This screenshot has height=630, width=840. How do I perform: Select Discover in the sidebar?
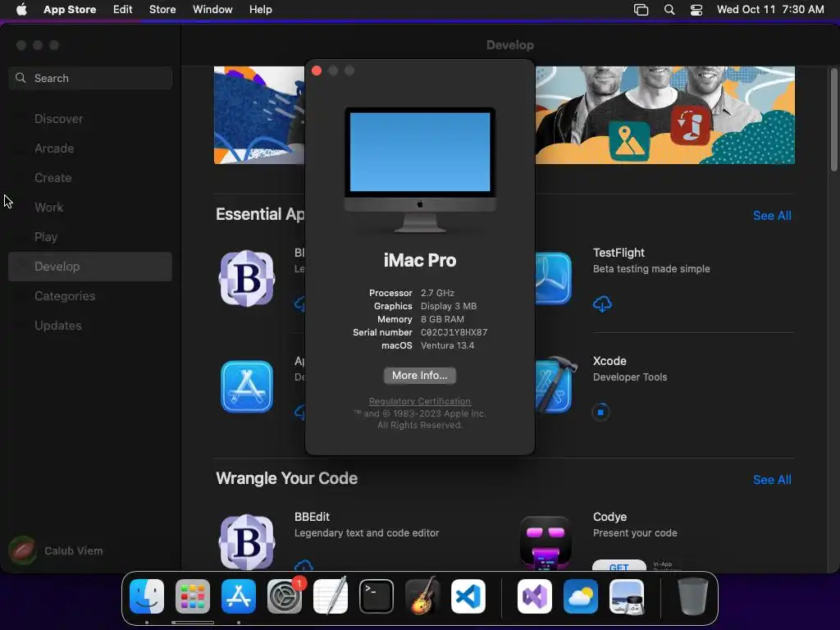click(x=90, y=119)
